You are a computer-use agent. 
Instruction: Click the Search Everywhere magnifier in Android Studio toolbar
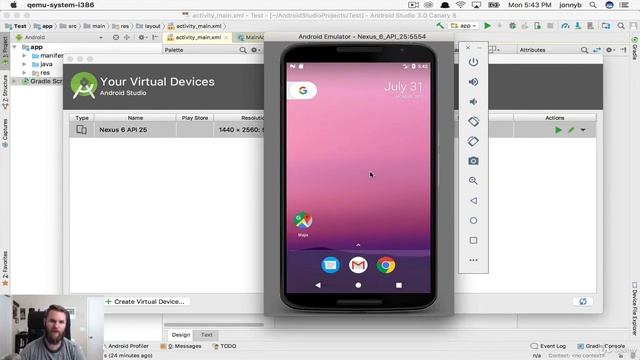click(621, 26)
